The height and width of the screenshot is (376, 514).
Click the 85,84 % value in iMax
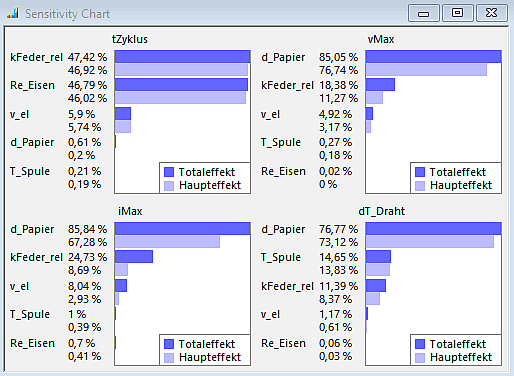point(88,229)
